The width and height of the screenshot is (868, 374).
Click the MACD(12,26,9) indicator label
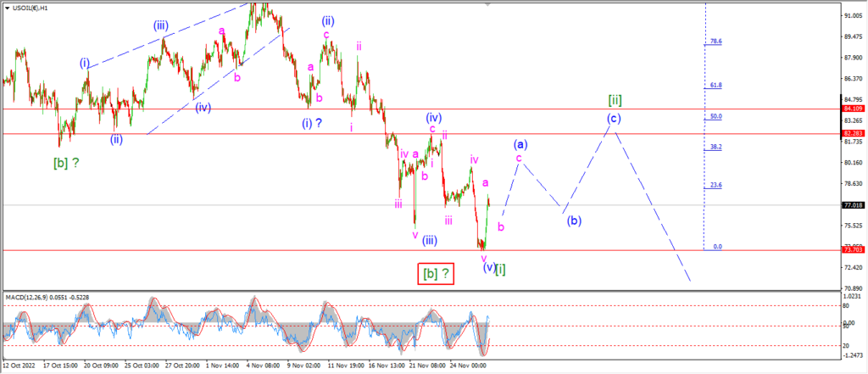click(25, 298)
